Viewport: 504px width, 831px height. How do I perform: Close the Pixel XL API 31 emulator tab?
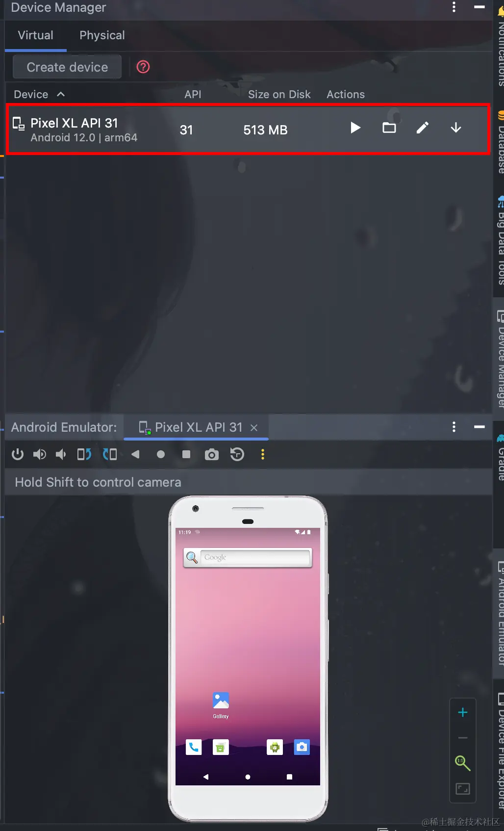(254, 428)
